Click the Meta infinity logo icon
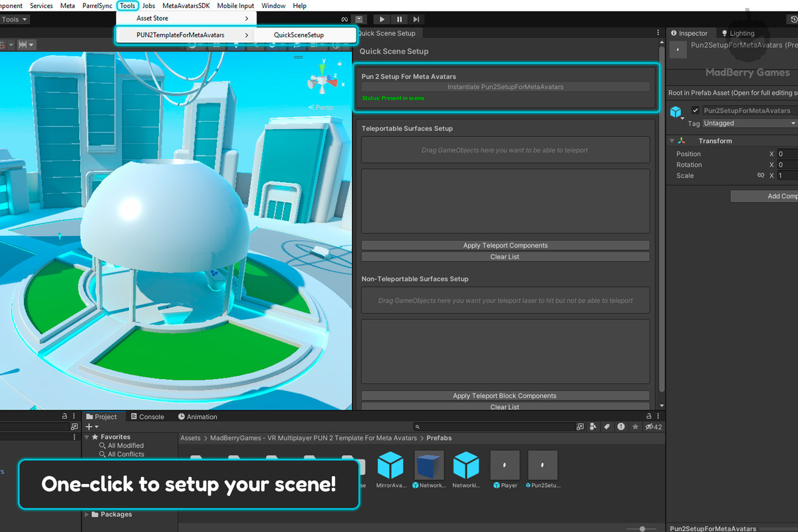Image resolution: width=798 pixels, height=532 pixels. coord(344,20)
